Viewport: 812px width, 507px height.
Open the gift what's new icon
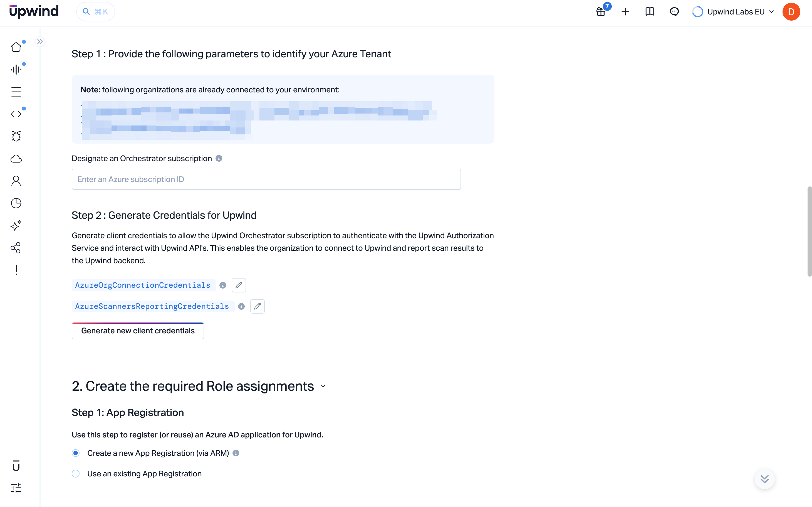(601, 12)
